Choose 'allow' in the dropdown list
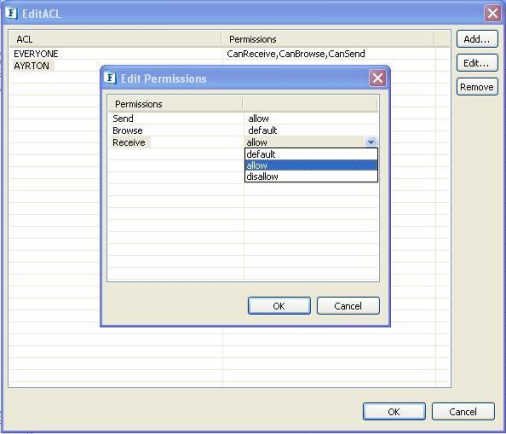 point(311,165)
